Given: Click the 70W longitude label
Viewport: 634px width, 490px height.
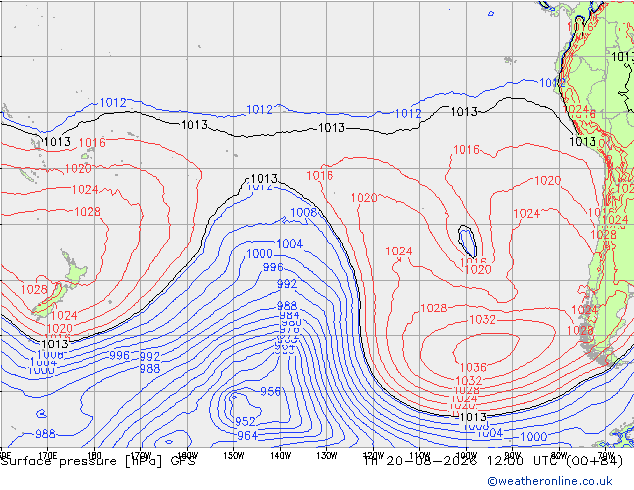Looking at the screenshot, I should (x=605, y=455).
